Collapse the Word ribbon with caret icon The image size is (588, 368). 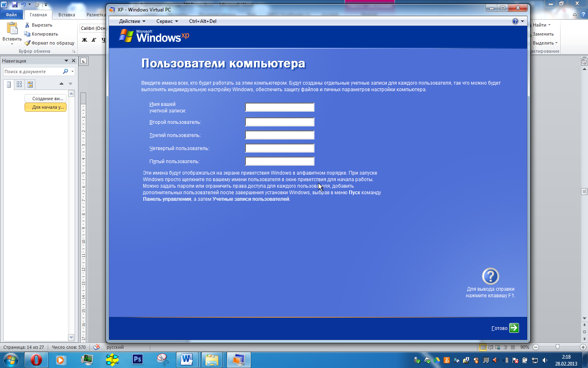[x=575, y=14]
